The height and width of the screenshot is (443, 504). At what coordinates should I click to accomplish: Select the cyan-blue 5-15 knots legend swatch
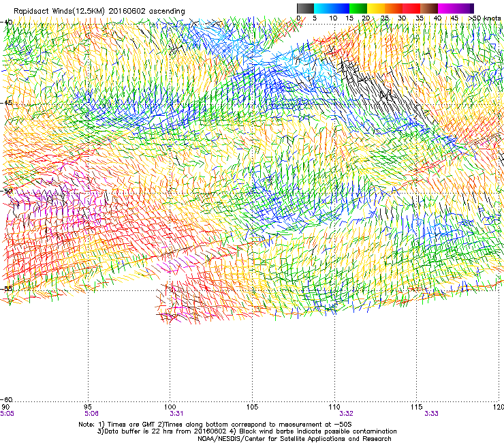pos(332,8)
